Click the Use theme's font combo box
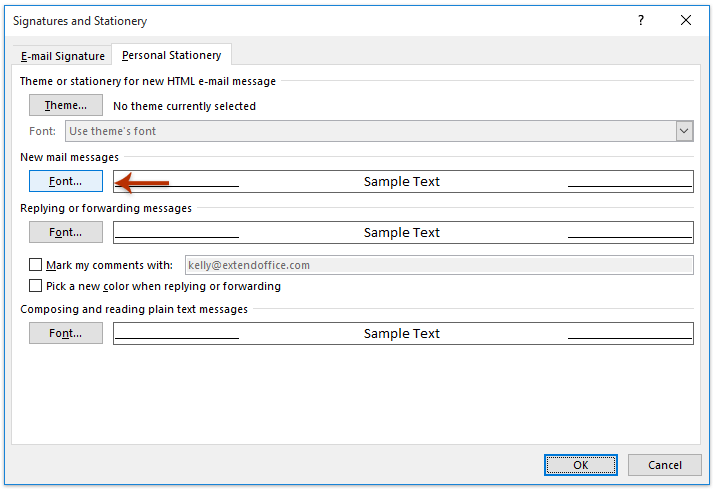Image resolution: width=716 pixels, height=491 pixels. (379, 131)
